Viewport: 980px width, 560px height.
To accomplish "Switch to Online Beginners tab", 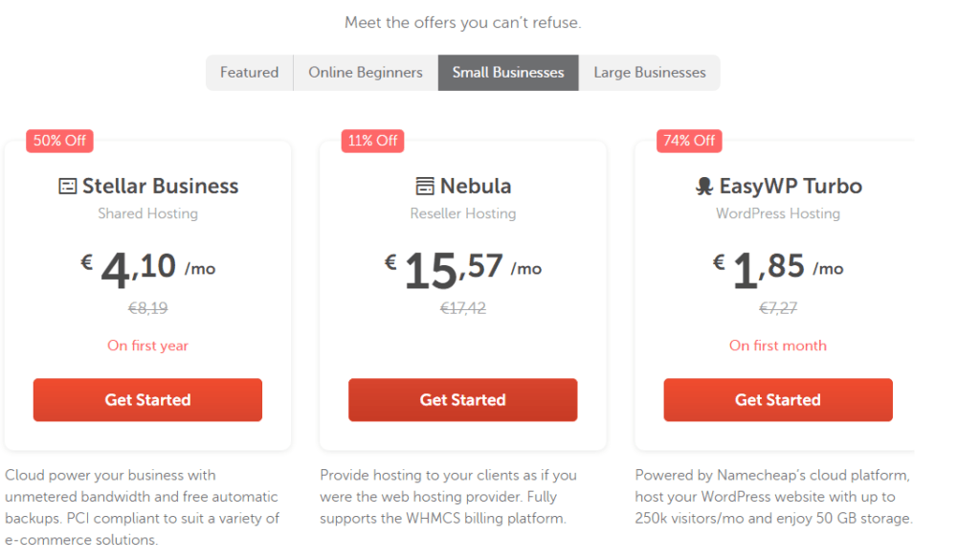I will coord(366,73).
